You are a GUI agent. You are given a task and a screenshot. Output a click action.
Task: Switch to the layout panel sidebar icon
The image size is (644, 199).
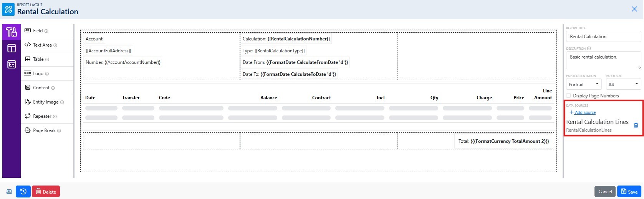(12, 48)
